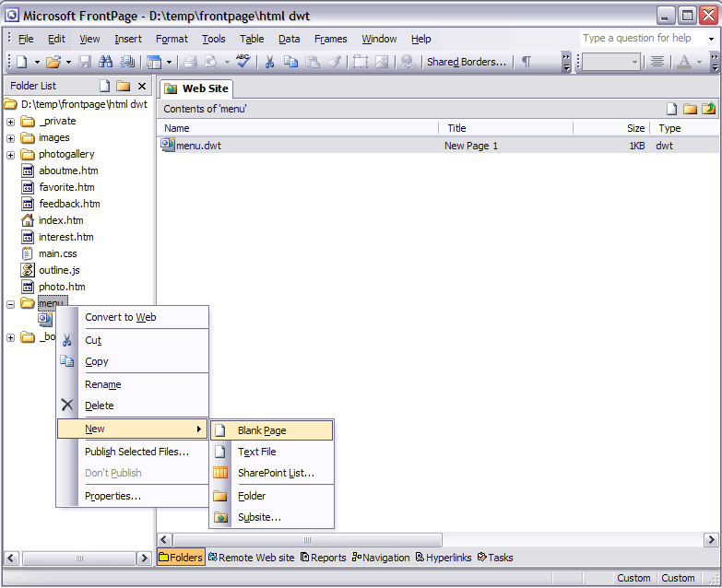Open the Insert menu
This screenshot has width=722, height=588.
coord(128,39)
